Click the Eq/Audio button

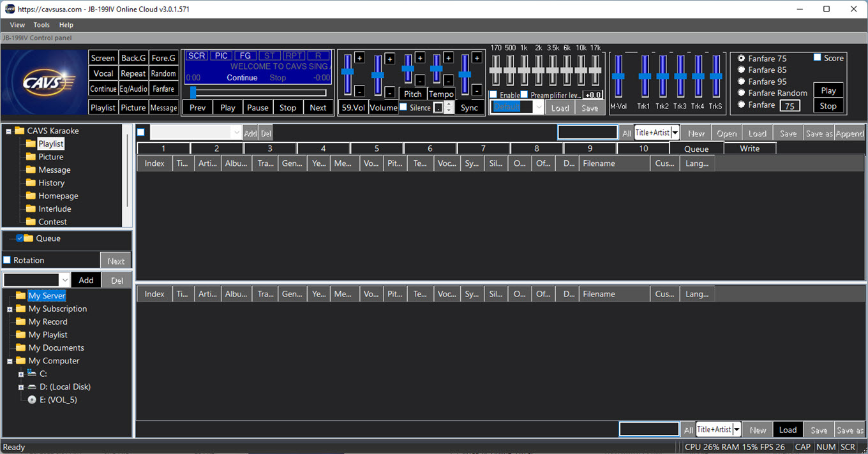(x=133, y=89)
